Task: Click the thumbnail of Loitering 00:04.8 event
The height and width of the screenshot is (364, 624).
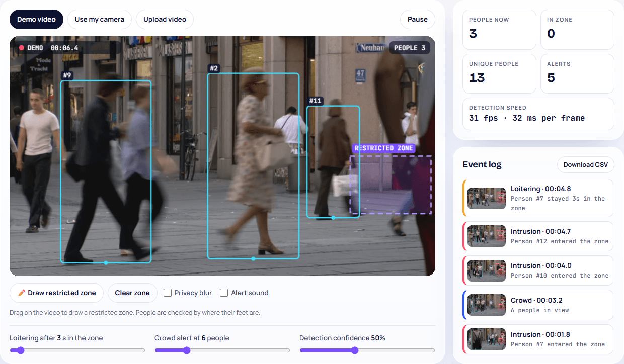Action: coord(487,198)
